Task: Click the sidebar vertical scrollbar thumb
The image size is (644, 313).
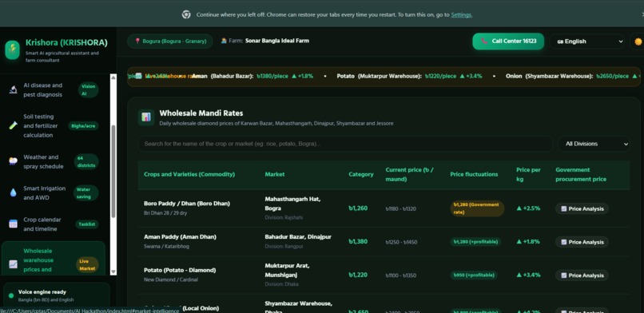Action: click(x=113, y=172)
